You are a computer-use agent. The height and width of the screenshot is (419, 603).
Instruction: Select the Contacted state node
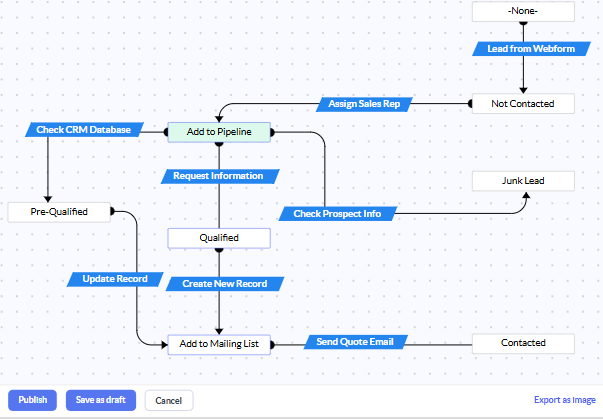click(523, 343)
